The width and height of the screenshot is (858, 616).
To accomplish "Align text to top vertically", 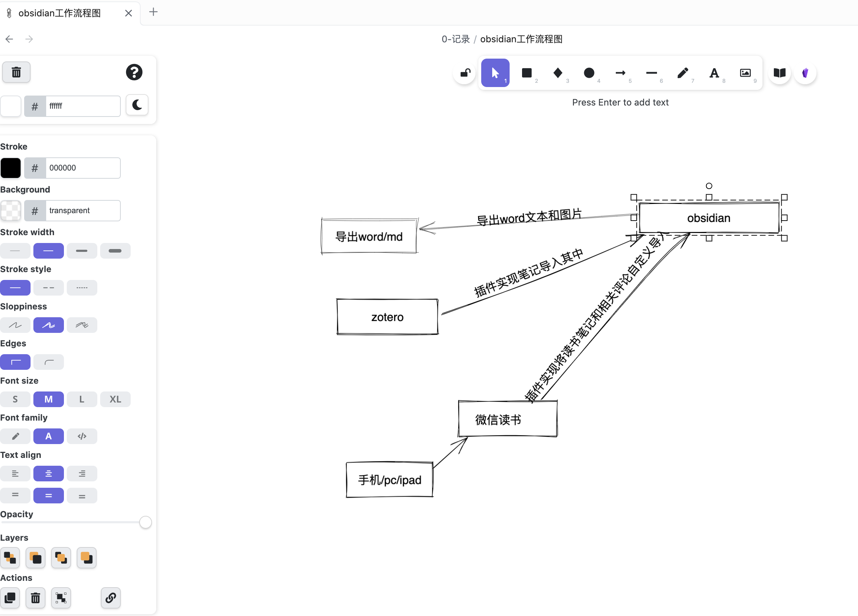I will [x=15, y=495].
